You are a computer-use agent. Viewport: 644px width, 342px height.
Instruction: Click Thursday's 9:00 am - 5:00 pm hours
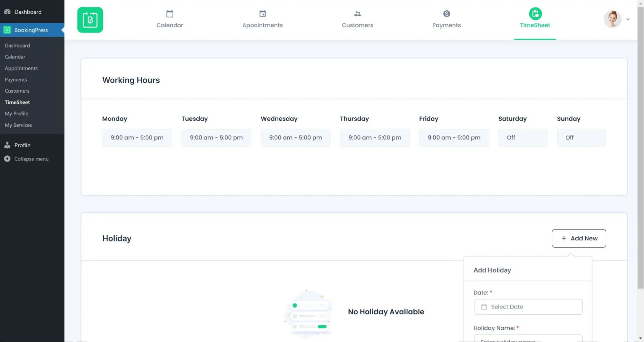[375, 138]
